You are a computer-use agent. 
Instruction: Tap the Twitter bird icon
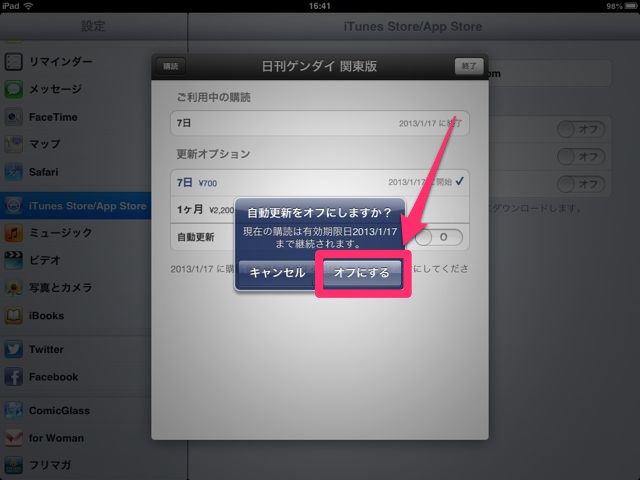coord(13,349)
